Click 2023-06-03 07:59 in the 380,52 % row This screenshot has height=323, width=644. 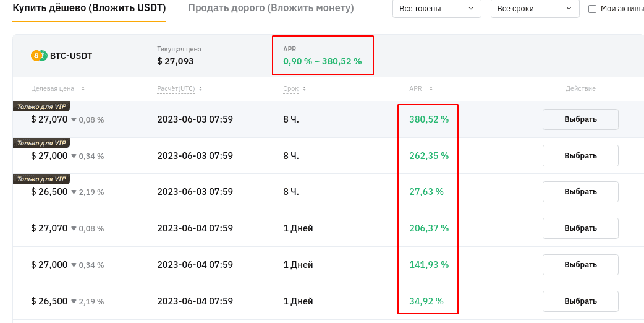pos(195,119)
